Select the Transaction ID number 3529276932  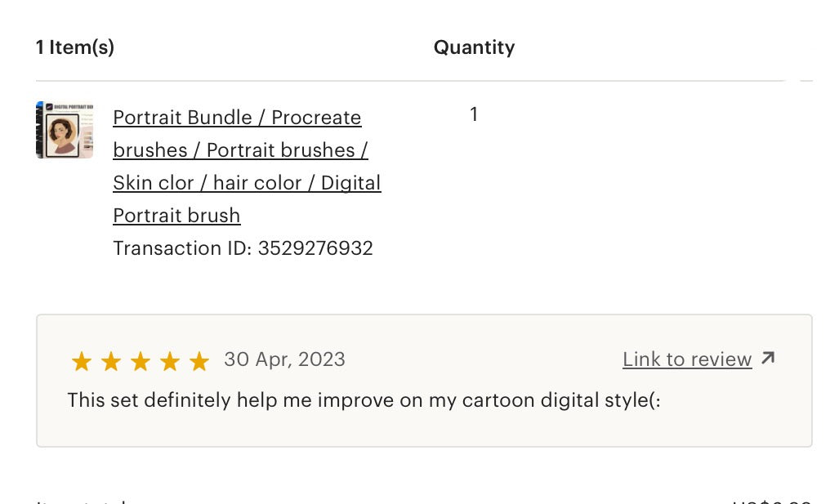[315, 248]
